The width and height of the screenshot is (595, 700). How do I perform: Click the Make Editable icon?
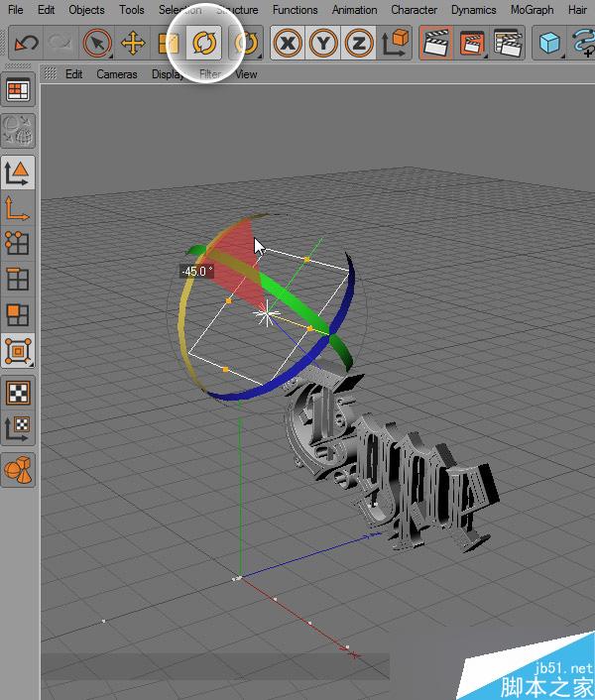pos(18,130)
